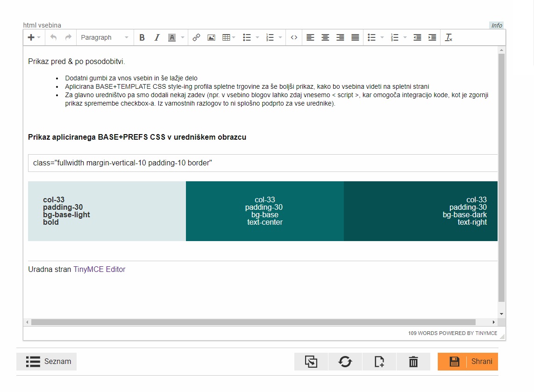
Task: Toggle bold formatting
Action: coord(142,37)
